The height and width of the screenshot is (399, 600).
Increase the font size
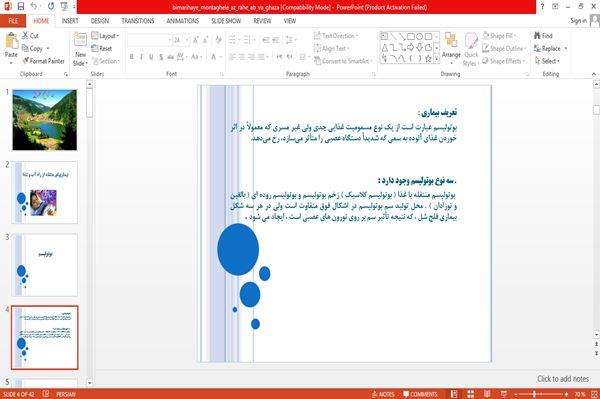pos(196,40)
